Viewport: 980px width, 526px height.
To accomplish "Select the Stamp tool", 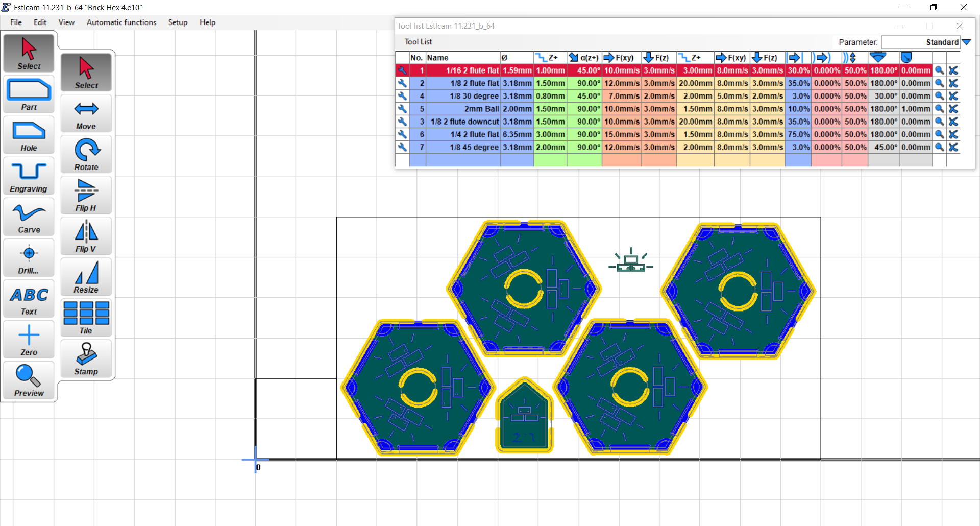I will click(86, 358).
